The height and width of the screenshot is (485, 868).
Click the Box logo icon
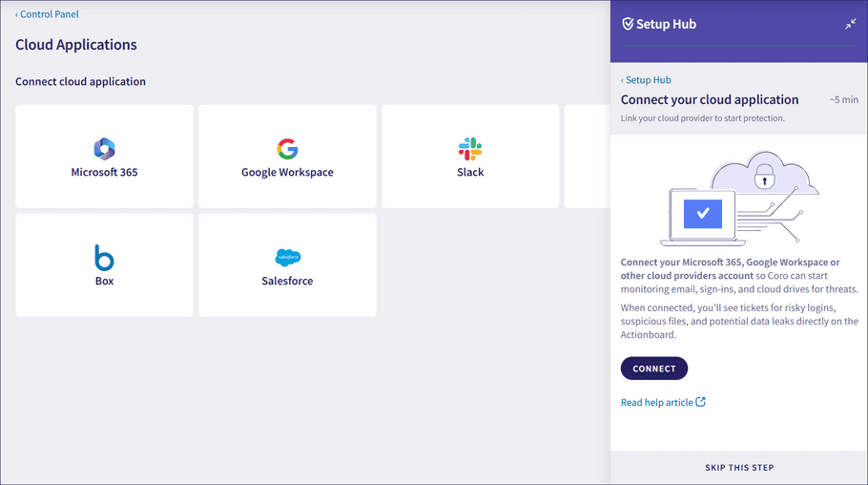coord(104,257)
